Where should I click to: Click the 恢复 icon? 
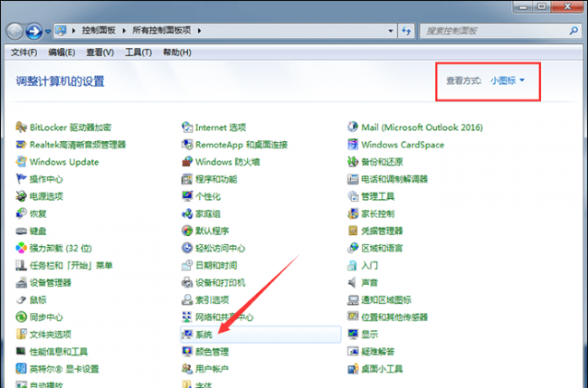tap(21, 213)
